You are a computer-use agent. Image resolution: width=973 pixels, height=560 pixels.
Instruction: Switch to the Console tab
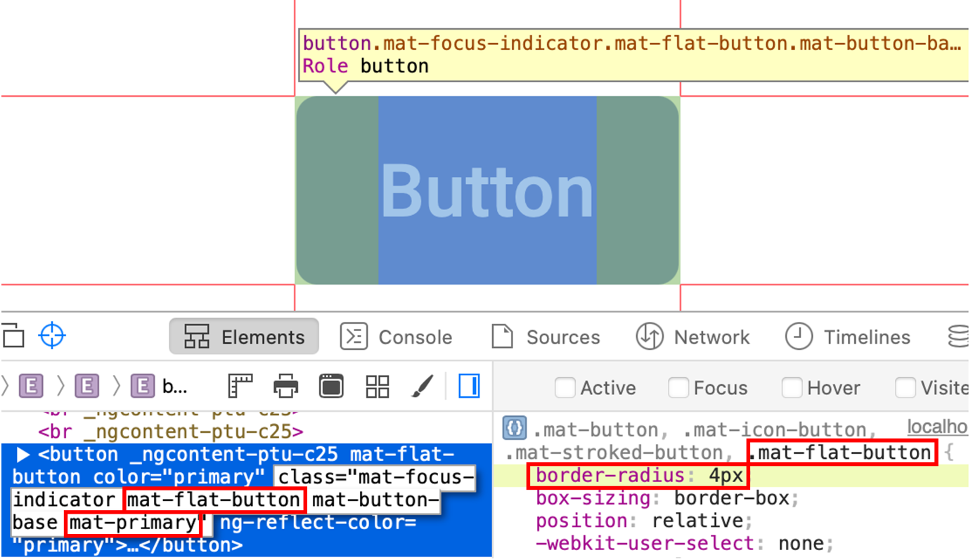[x=397, y=337]
